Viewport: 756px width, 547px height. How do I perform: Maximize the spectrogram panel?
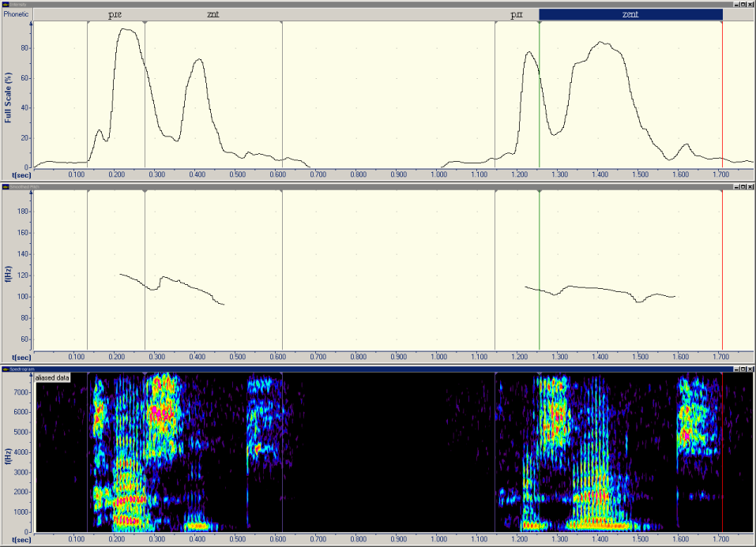click(x=743, y=369)
